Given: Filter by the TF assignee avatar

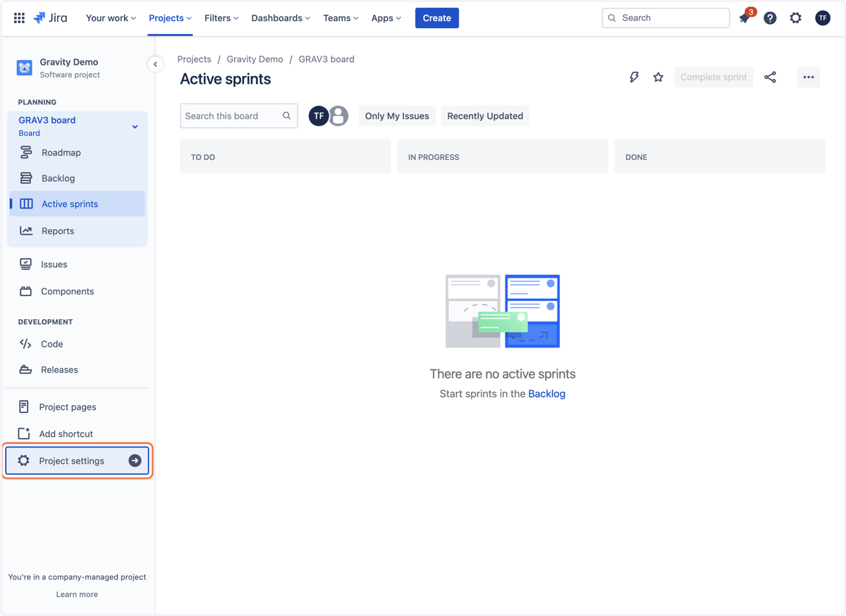Looking at the screenshot, I should pos(319,116).
